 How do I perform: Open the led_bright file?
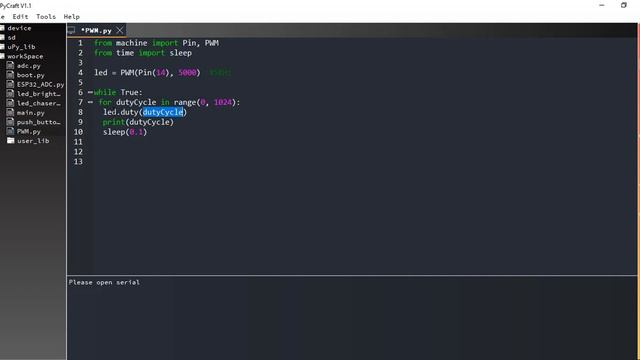coord(39,94)
